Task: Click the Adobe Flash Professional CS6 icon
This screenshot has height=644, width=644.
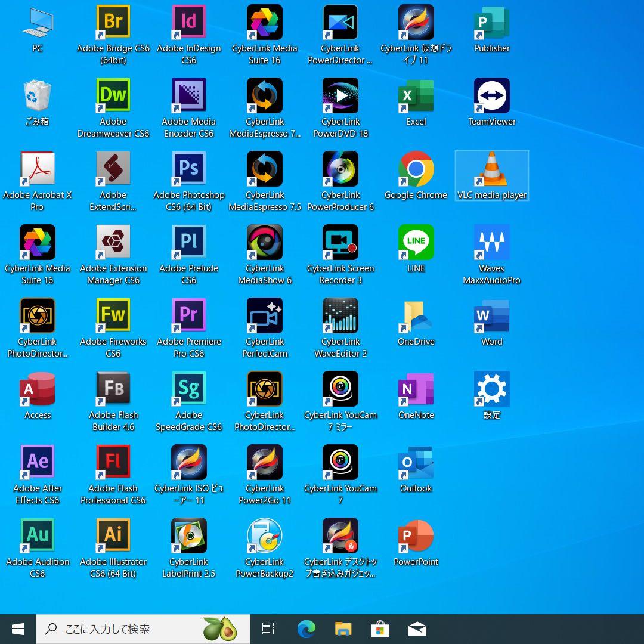Action: pos(113,462)
